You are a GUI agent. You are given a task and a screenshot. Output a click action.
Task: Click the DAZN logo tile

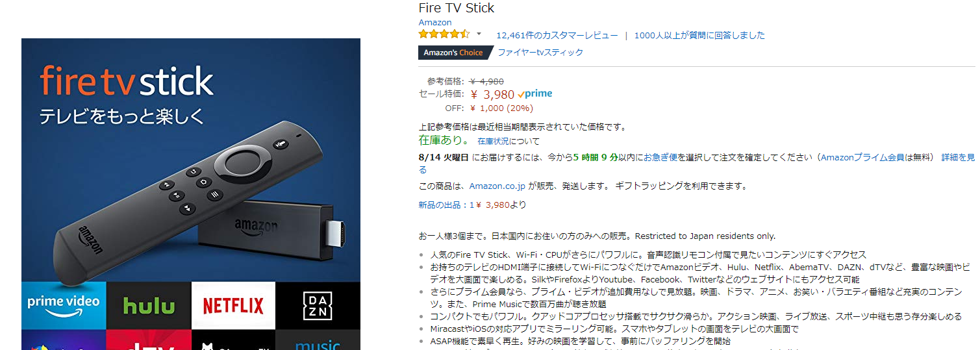318,305
